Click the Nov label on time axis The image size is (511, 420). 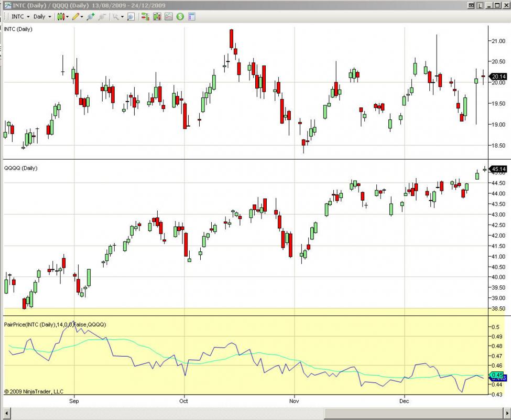click(294, 401)
